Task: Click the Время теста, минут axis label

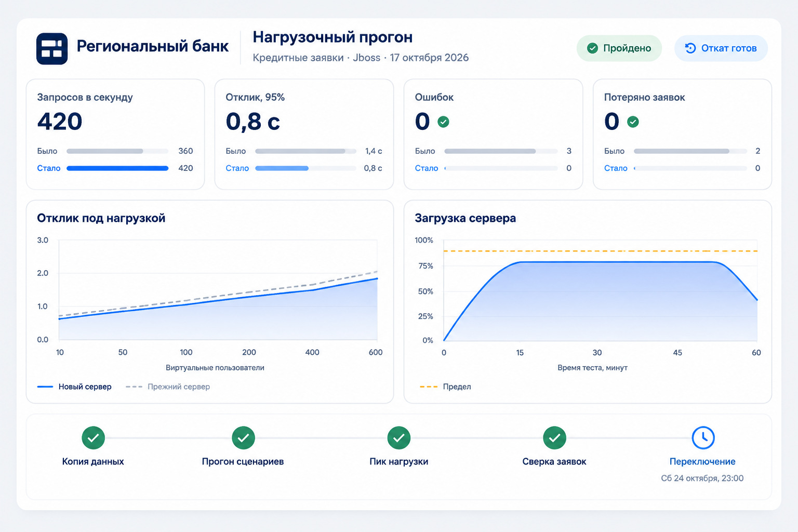Action: pos(593,368)
